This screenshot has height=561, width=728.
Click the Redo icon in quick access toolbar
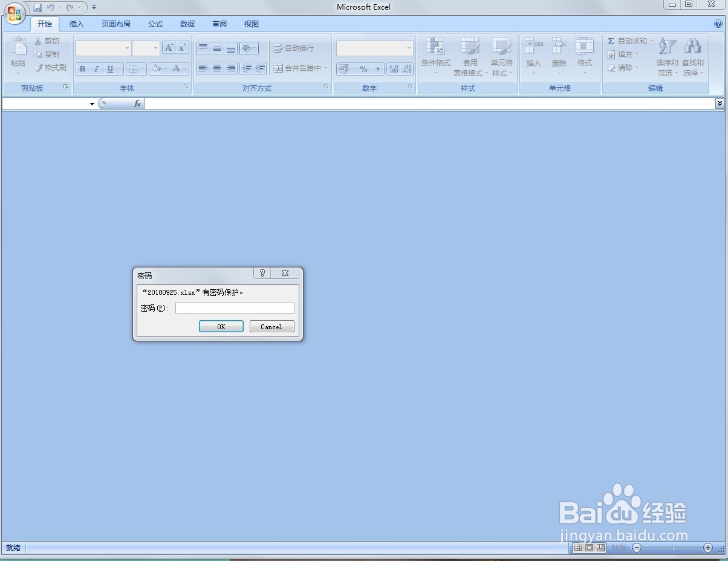70,8
